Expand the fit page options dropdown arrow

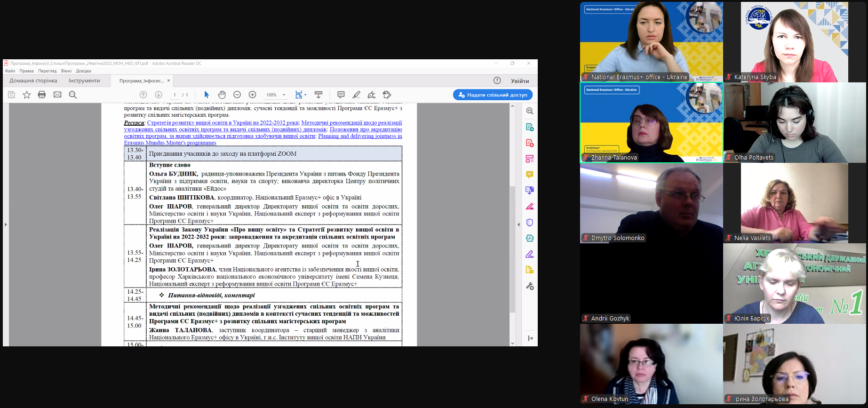click(x=305, y=95)
